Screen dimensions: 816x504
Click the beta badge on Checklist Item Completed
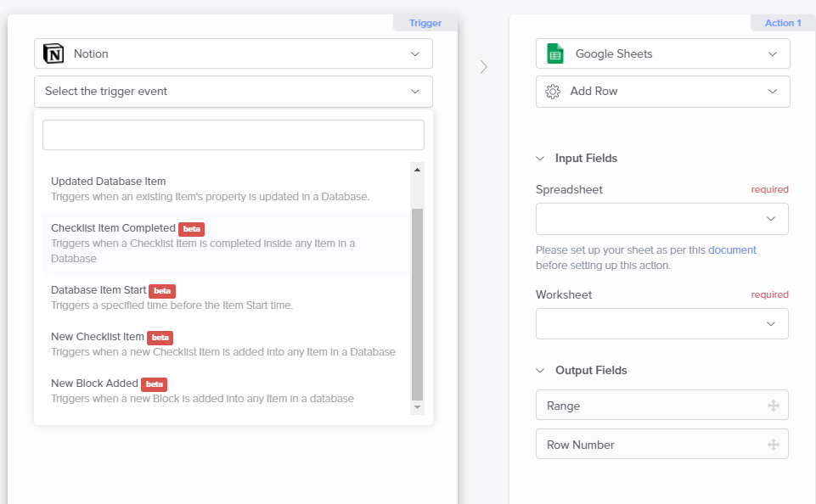pos(192,229)
